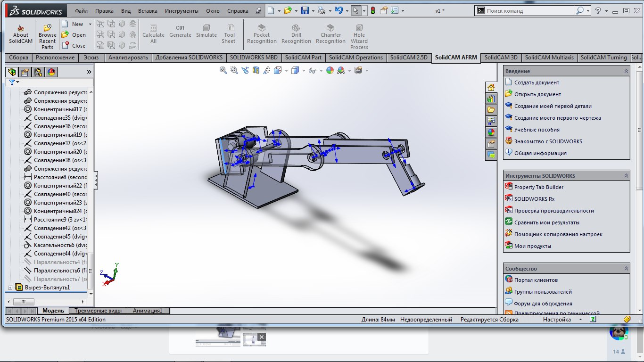Collapse the Инструменты SOLIDWORKS section
Screen dimensions: 644x362
pos(626,176)
